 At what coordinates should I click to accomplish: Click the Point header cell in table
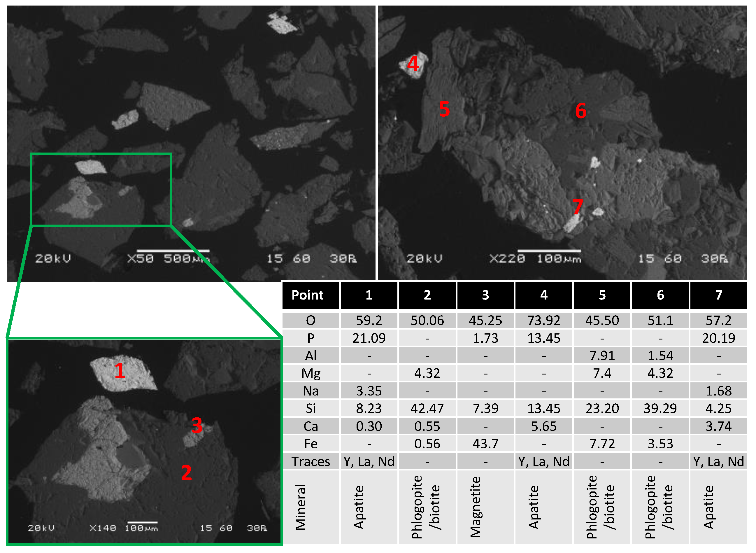(x=307, y=295)
